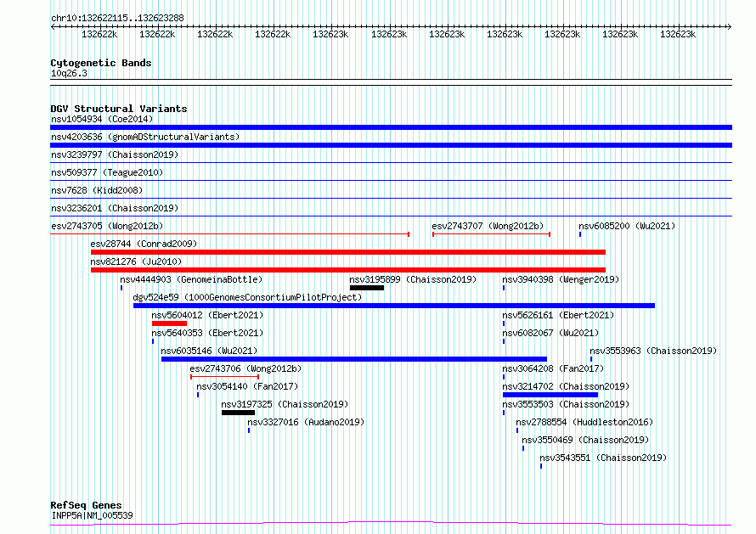Click the nsv3553503 (Chaisson2019) label
The width and height of the screenshot is (756, 534).
tap(566, 404)
